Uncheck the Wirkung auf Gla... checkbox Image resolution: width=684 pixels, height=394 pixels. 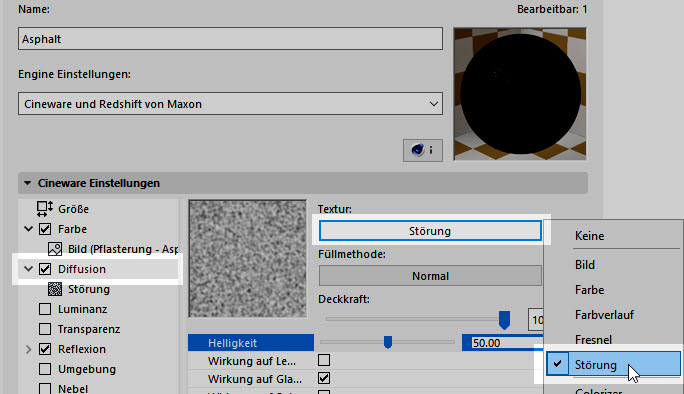(x=324, y=378)
